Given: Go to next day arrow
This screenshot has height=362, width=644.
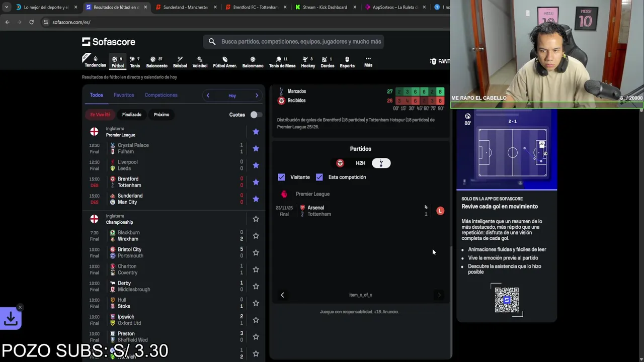Looking at the screenshot, I should 257,96.
